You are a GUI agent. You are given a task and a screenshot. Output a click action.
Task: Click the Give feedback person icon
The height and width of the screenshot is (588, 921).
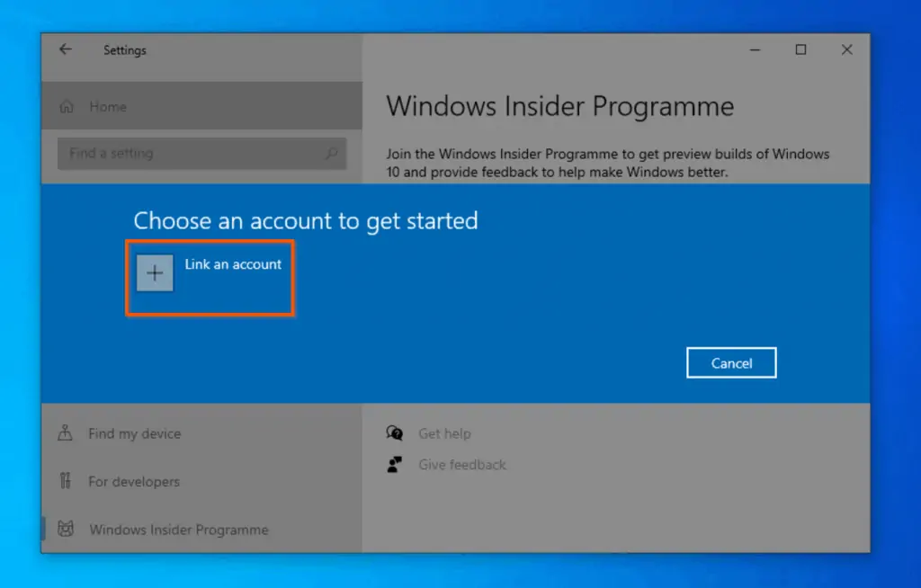coord(395,464)
